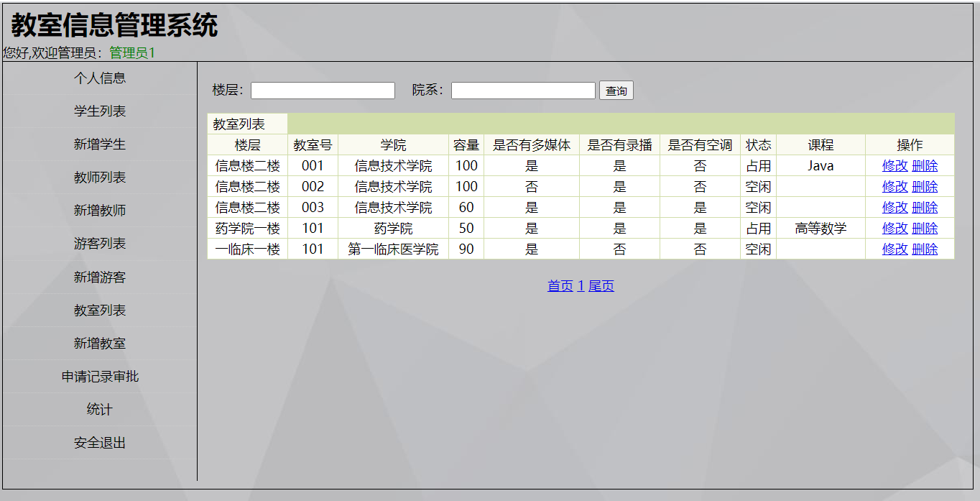980x501 pixels.
Task: Click page number 1 link
Action: click(581, 286)
